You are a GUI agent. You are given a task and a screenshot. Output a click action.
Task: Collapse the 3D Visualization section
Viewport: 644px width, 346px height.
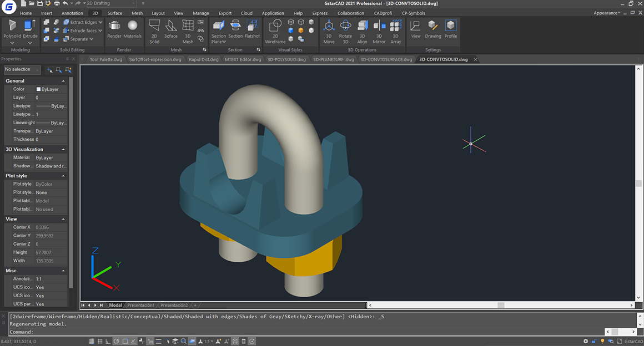click(63, 149)
